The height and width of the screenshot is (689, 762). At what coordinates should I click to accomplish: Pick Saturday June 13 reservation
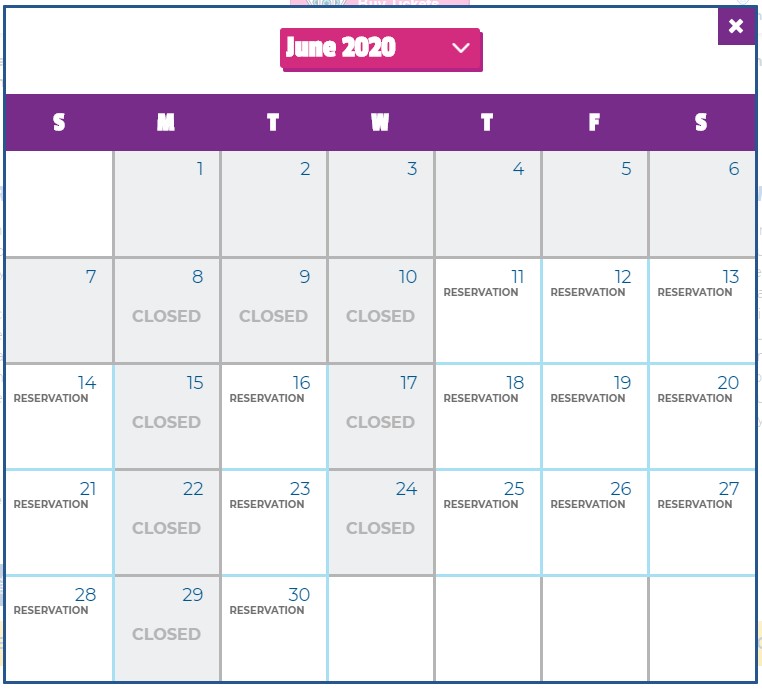tap(702, 310)
